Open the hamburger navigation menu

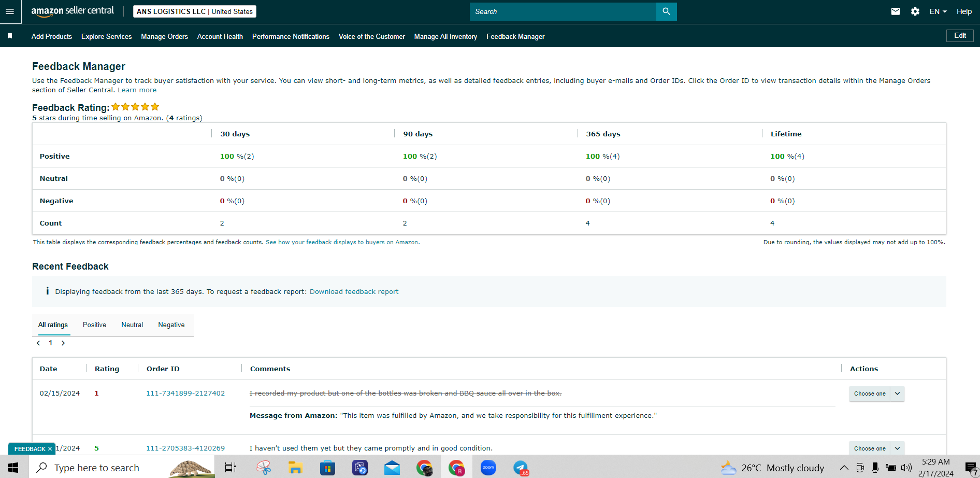[x=10, y=11]
